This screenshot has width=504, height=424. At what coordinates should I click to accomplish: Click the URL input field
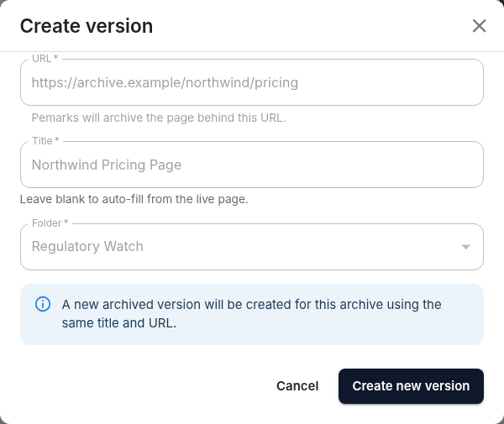(252, 82)
